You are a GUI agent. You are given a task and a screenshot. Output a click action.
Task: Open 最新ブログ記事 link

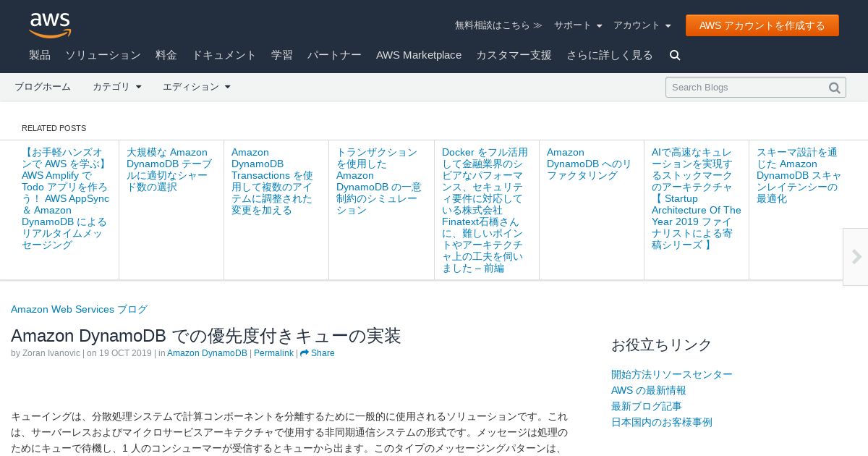pyautogui.click(x=647, y=406)
